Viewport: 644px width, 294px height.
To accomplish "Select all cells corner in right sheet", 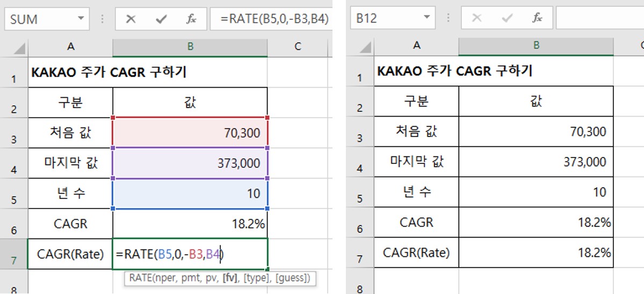I will pyautogui.click(x=365, y=47).
